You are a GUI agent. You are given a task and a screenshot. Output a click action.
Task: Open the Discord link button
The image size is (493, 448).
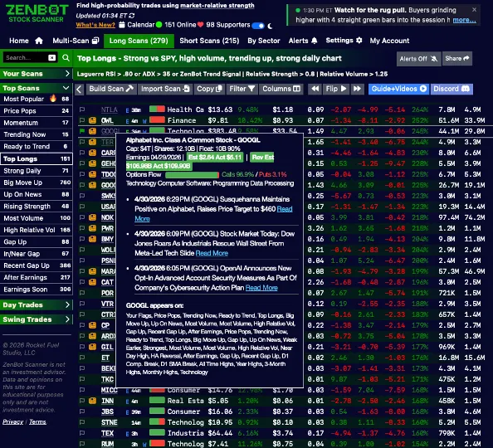(452, 89)
